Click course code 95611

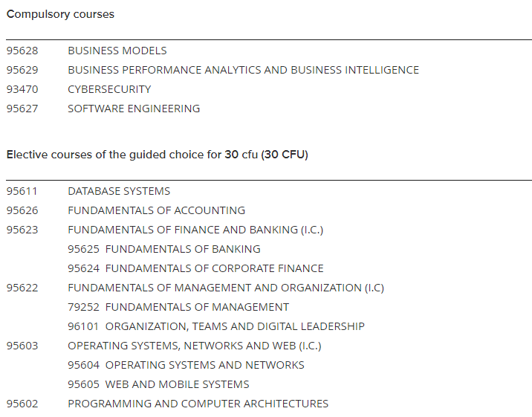point(22,191)
